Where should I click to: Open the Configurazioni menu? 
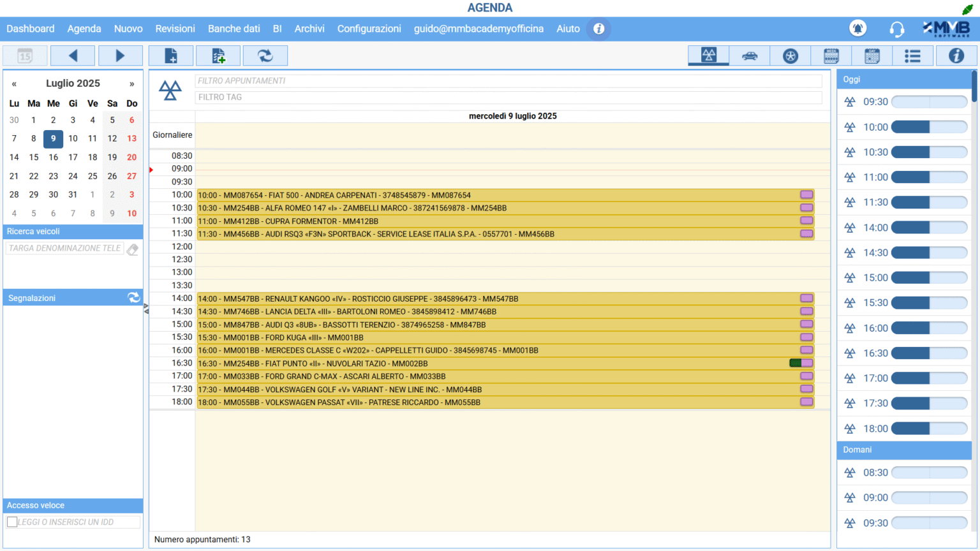[369, 29]
